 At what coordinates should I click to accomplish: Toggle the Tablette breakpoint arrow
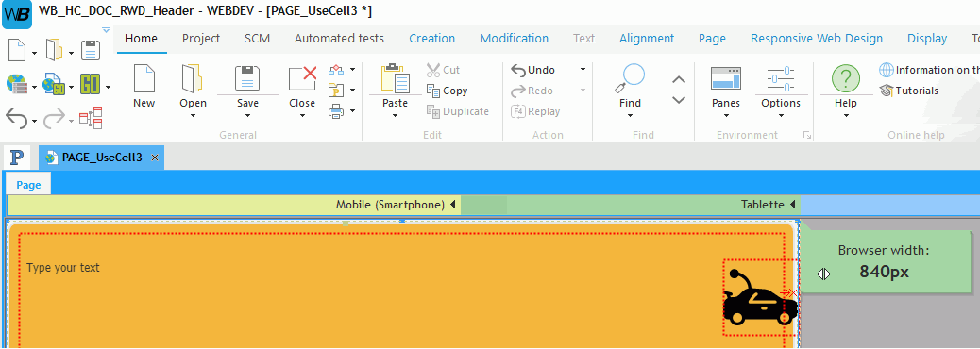(x=792, y=205)
